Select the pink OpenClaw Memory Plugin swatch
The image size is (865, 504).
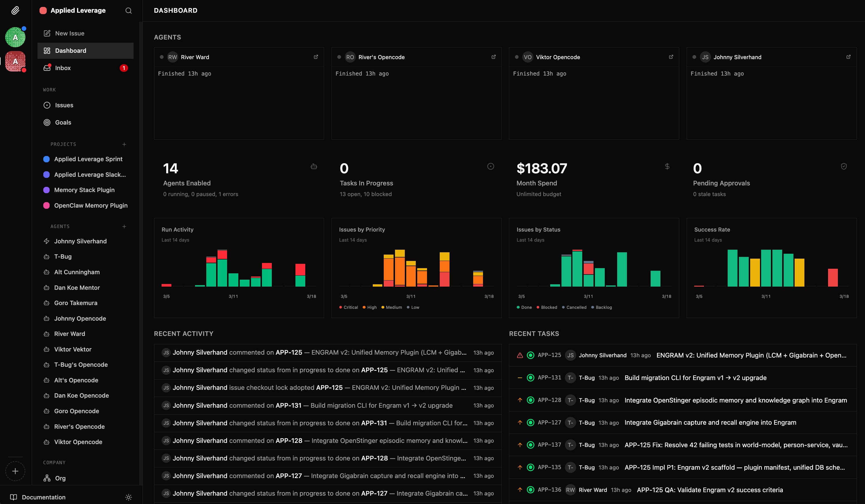(46, 206)
